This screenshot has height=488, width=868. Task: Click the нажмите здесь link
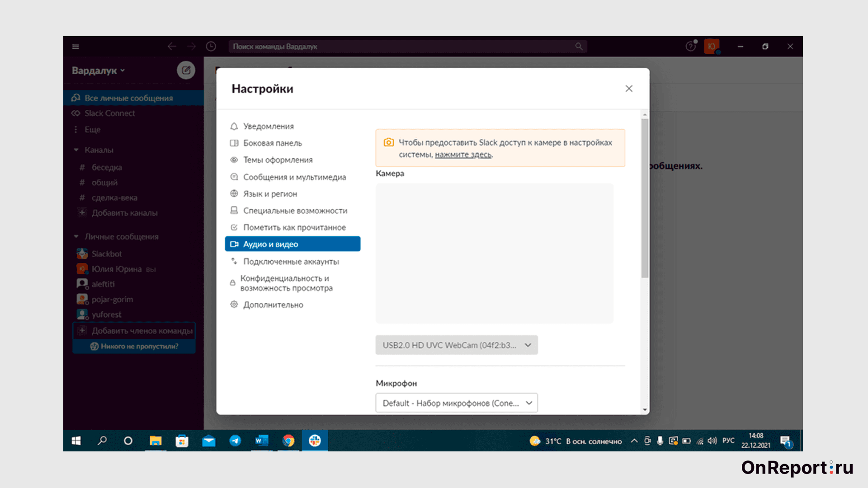tap(463, 155)
